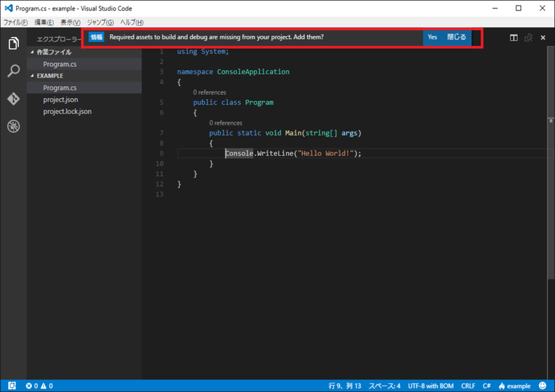Open the Git source control icon
The image size is (555, 392).
[x=14, y=99]
